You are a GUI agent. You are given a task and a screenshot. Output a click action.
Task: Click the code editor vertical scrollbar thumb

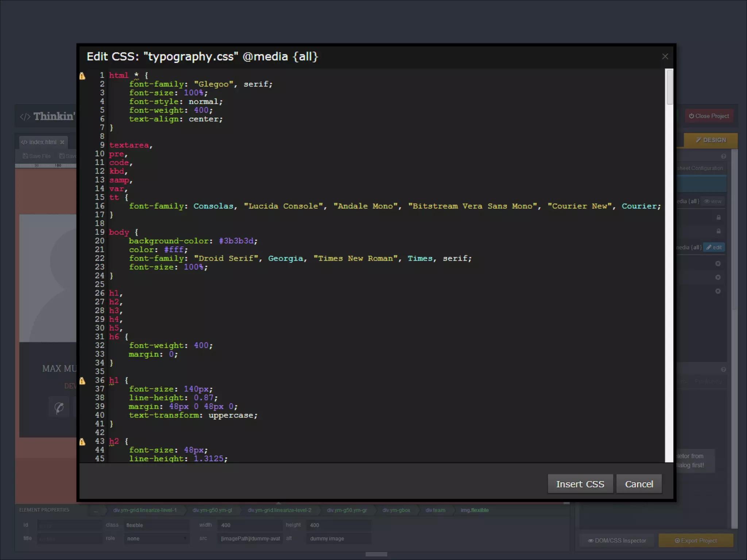pyautogui.click(x=669, y=87)
